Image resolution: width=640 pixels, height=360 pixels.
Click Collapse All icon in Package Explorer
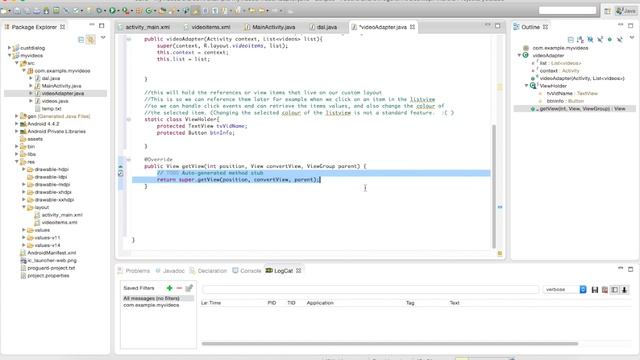coord(81,40)
